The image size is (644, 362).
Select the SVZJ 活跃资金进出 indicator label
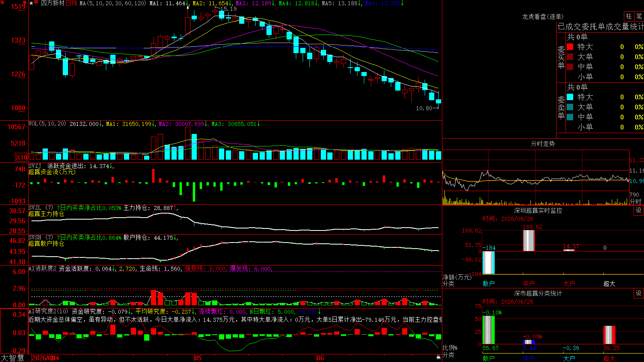tap(58, 166)
